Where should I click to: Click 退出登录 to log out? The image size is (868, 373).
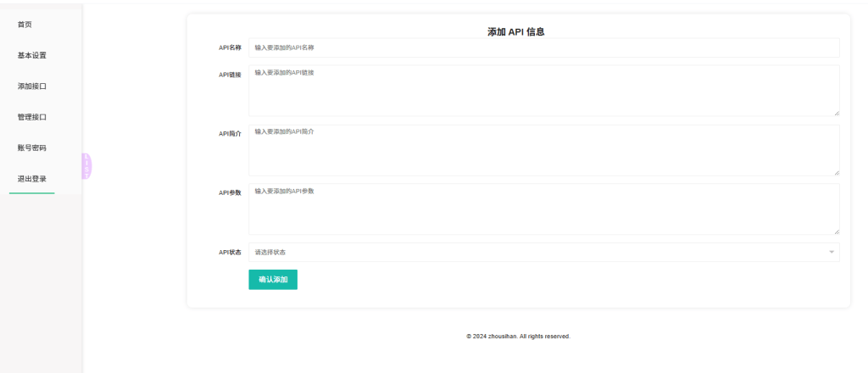(31, 180)
